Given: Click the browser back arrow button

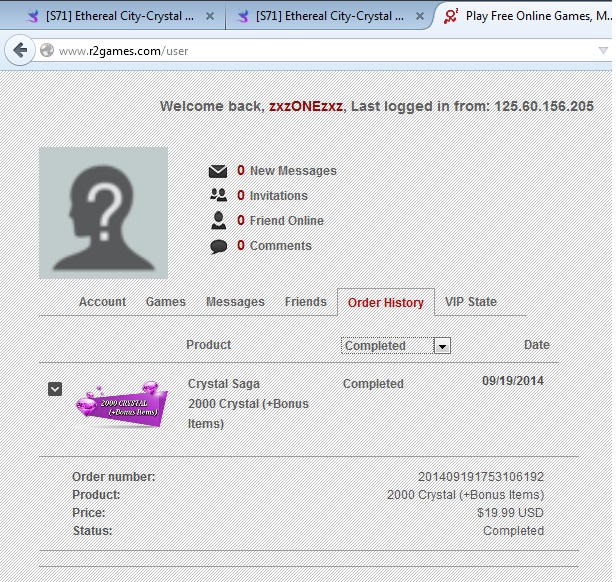Looking at the screenshot, I should [x=20, y=50].
